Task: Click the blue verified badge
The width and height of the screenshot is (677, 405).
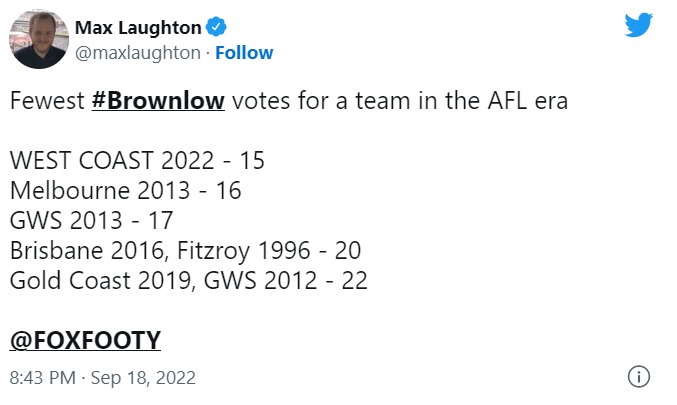Action: click(216, 28)
